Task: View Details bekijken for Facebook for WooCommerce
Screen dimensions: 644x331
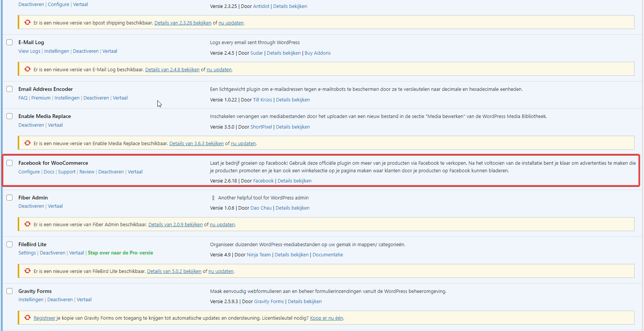Action: [295, 181]
